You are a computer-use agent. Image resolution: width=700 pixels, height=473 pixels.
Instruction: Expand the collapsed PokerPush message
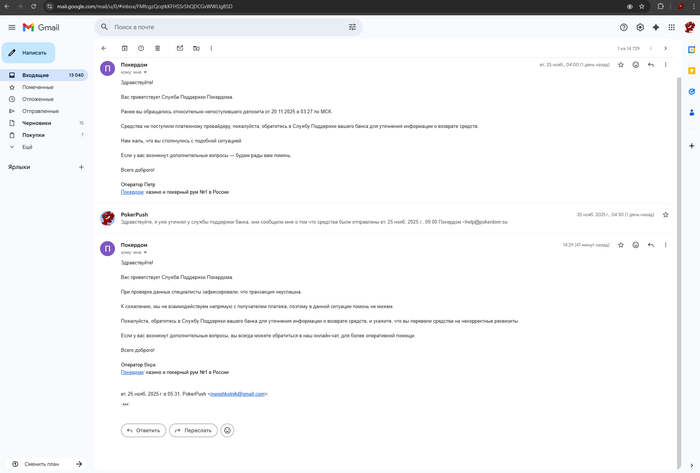[384, 218]
